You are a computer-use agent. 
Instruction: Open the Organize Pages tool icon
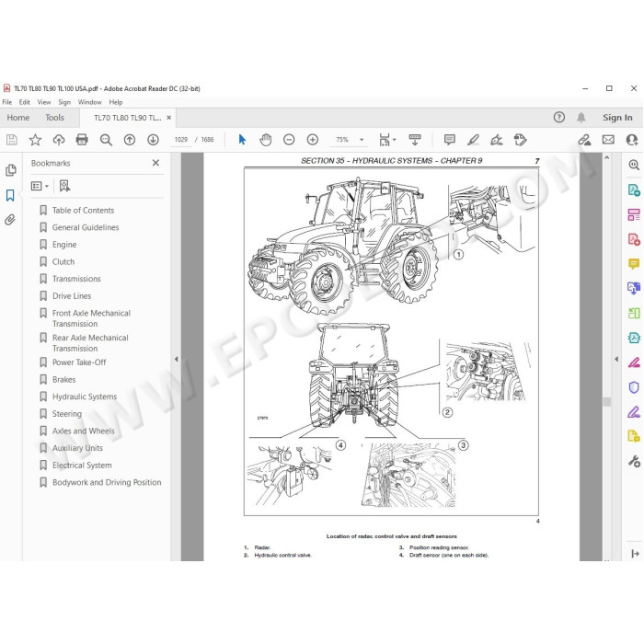coord(634,214)
